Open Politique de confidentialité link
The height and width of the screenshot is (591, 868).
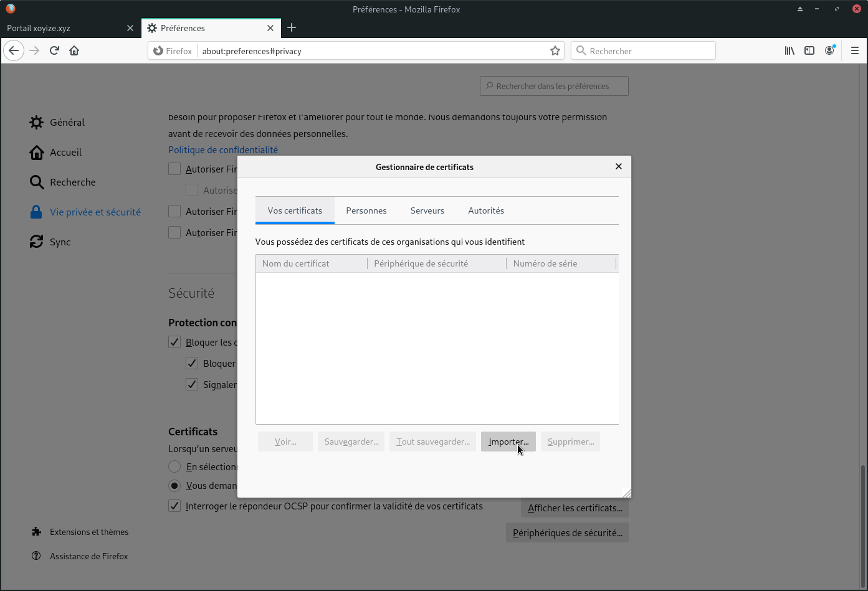click(223, 149)
